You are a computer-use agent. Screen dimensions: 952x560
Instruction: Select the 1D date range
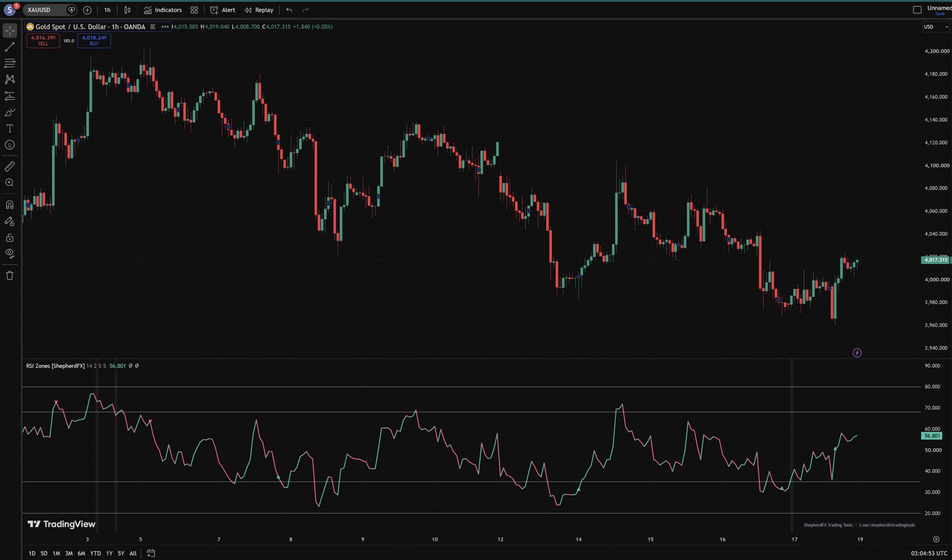tap(32, 553)
